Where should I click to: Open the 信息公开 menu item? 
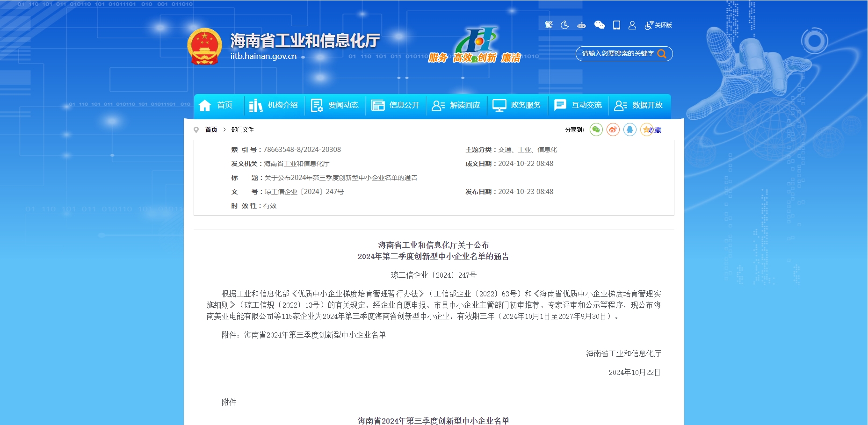[396, 105]
